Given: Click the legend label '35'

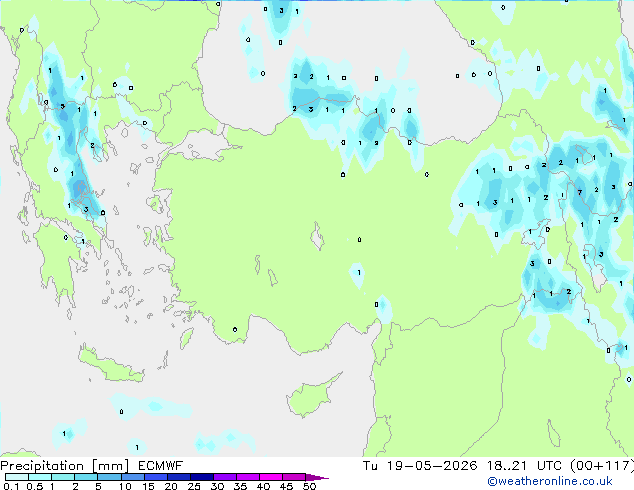Looking at the screenshot, I should point(240,486).
